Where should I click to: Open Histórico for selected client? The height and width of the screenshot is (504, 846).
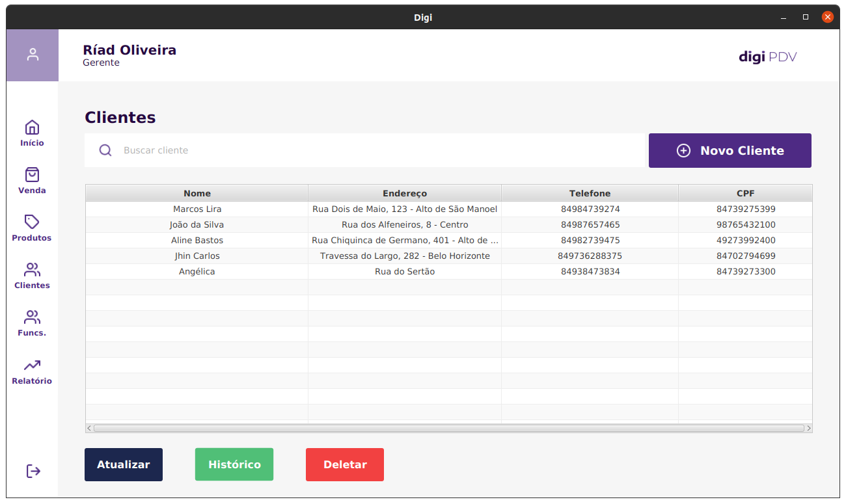[234, 464]
